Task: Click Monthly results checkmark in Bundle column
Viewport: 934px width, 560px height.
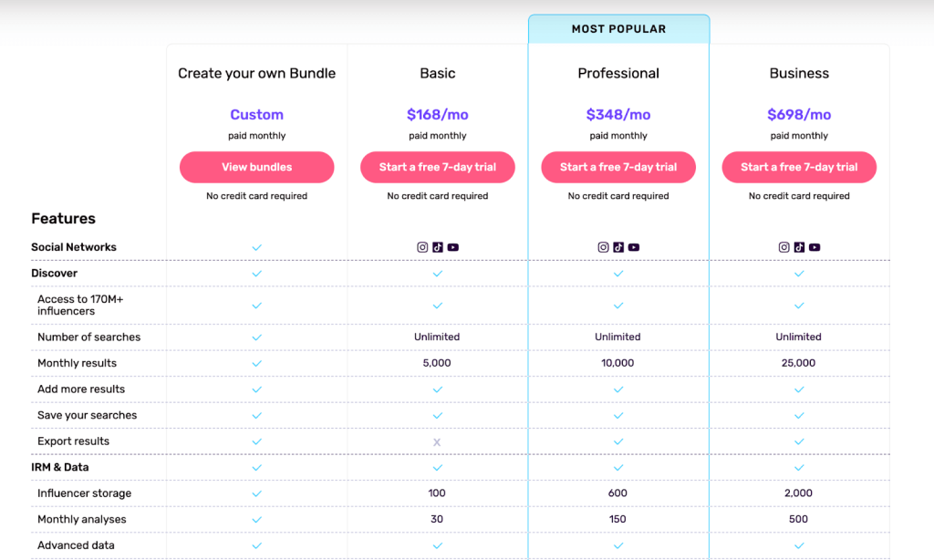Action: [256, 363]
